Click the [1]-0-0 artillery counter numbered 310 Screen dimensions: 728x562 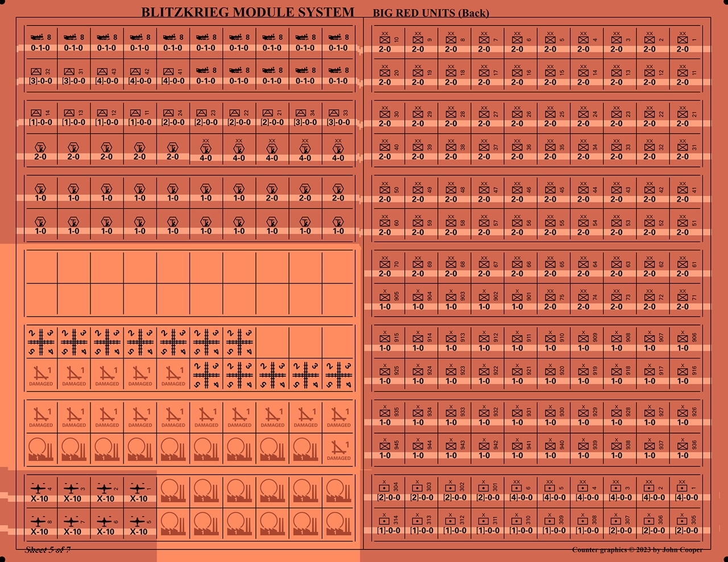[522, 524]
